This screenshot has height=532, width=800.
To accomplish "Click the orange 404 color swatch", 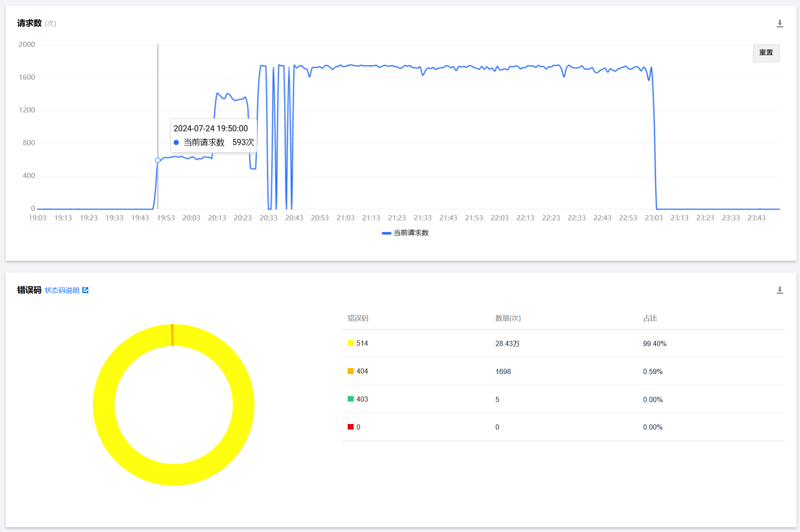I will 351,371.
